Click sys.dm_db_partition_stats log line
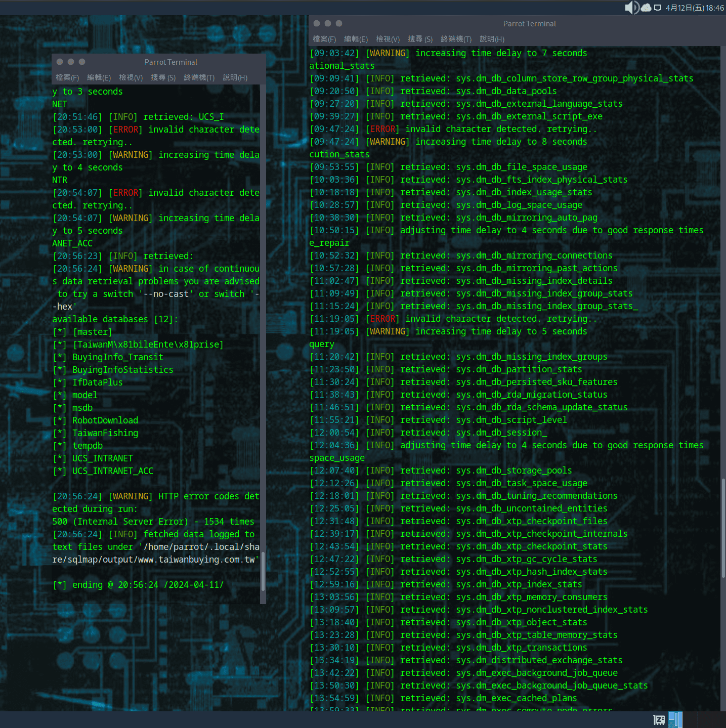 (x=446, y=369)
